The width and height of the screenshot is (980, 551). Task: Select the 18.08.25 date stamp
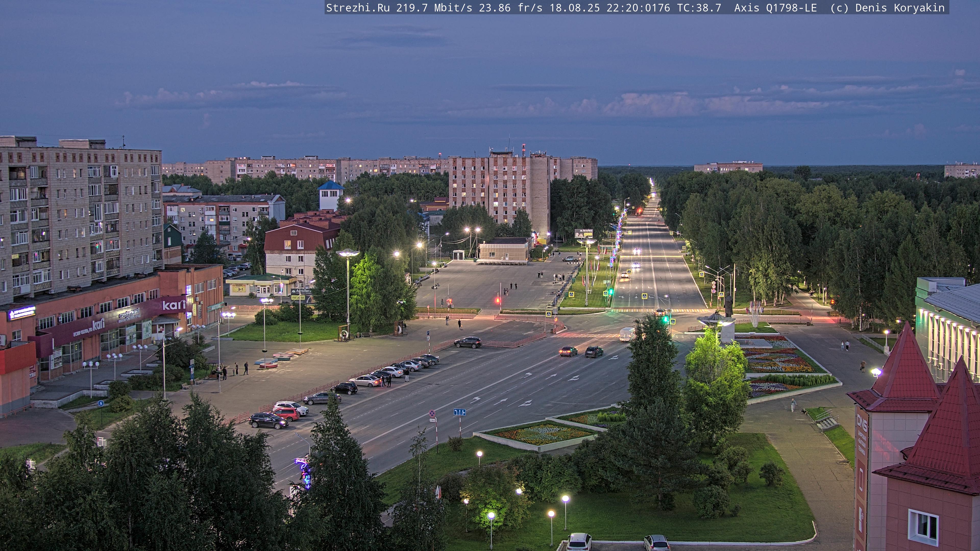(574, 8)
